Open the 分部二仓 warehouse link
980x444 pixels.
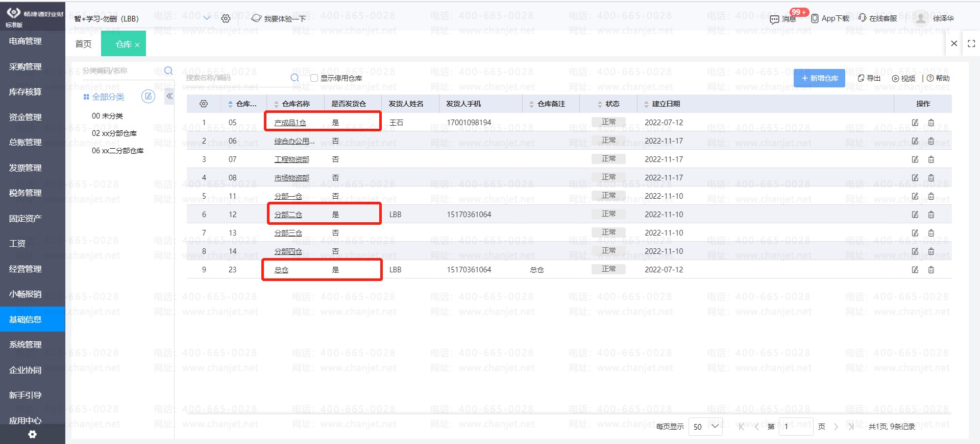click(288, 215)
